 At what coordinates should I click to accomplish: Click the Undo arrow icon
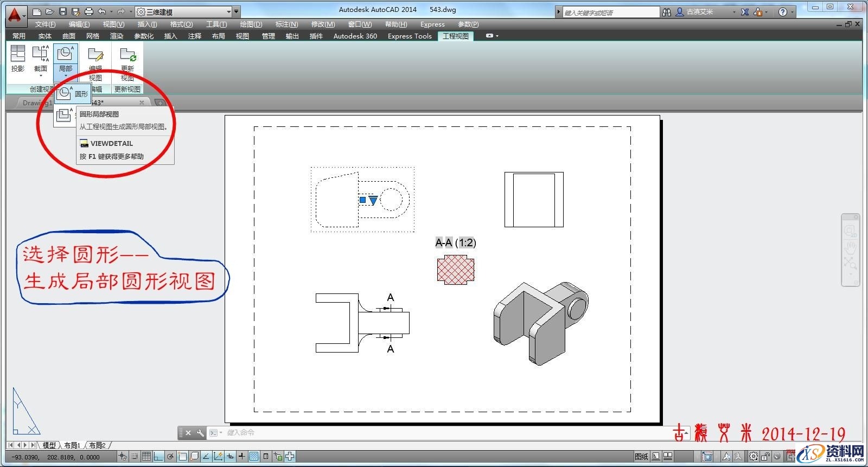click(102, 11)
